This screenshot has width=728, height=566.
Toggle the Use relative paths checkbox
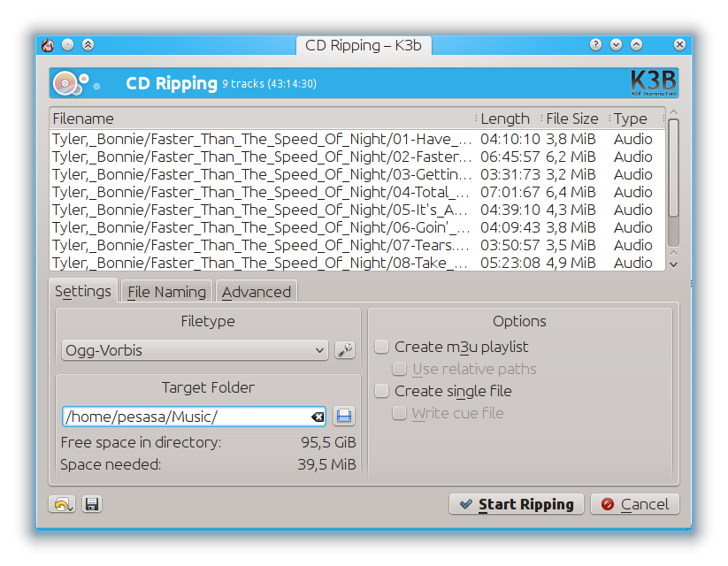point(399,369)
